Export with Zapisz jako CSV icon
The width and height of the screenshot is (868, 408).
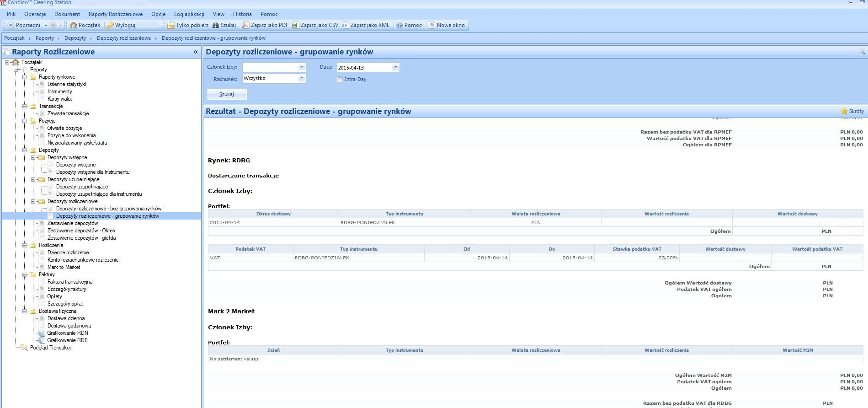(295, 25)
